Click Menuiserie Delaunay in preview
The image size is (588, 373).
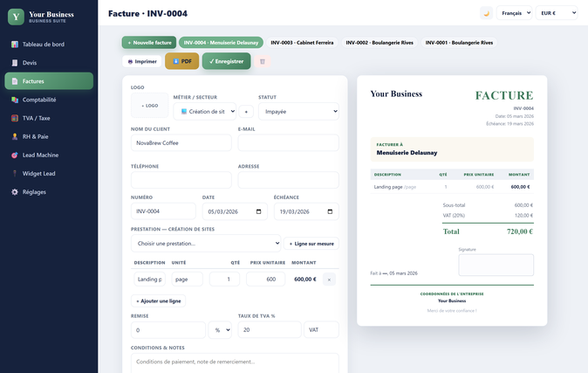tap(407, 153)
